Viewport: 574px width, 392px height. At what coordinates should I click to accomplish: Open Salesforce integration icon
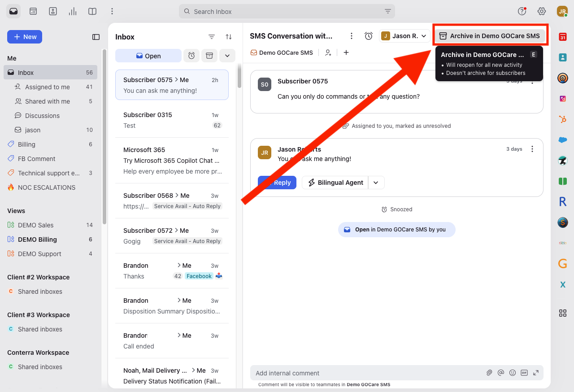pyautogui.click(x=562, y=140)
